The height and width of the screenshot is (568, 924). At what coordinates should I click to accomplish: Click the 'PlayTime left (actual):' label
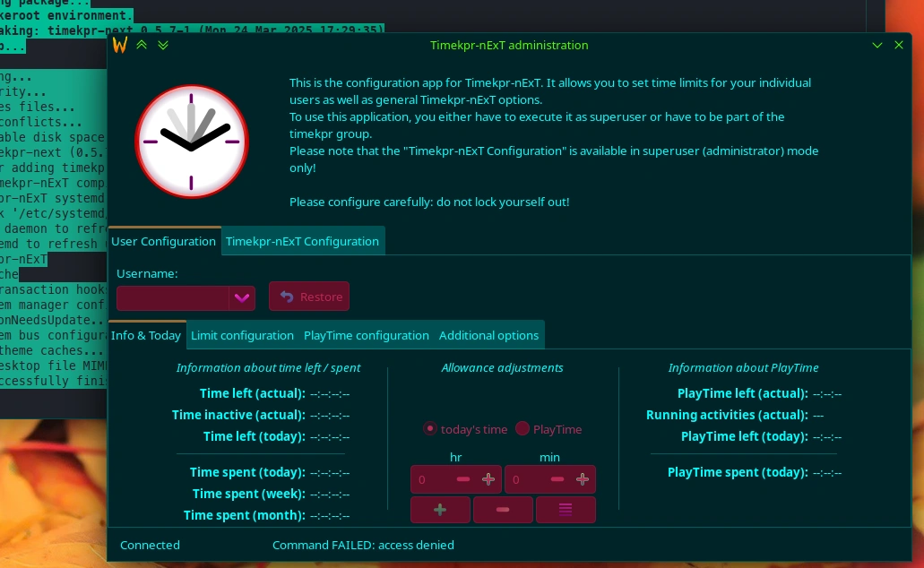(x=742, y=393)
